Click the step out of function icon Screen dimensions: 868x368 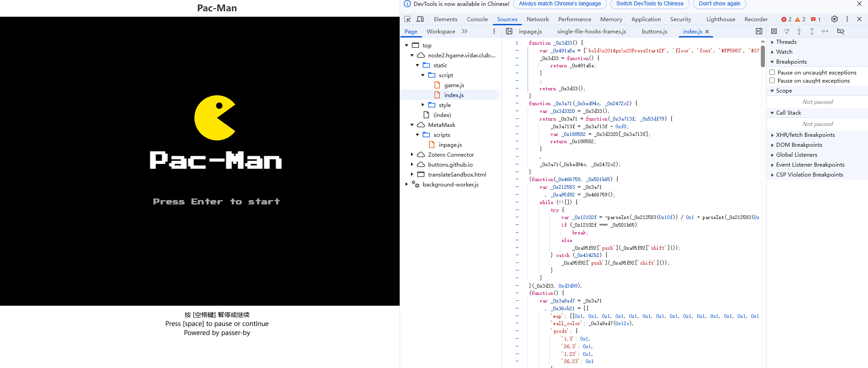point(812,31)
